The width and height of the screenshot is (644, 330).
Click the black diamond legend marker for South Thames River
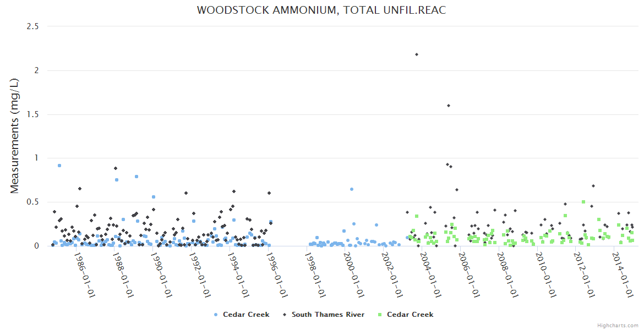[285, 315]
